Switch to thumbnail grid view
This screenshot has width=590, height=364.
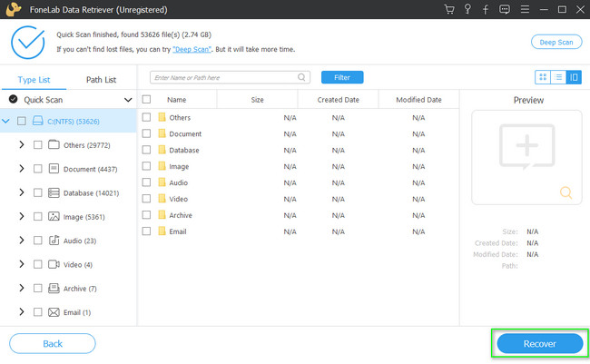543,77
